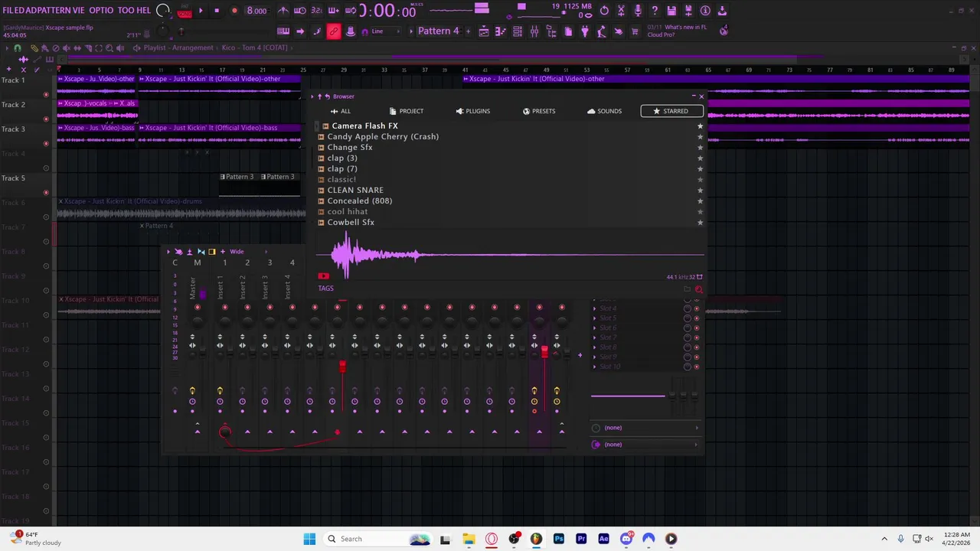Open the mixer view icon in the toolbar
980x551 pixels.
click(x=534, y=31)
